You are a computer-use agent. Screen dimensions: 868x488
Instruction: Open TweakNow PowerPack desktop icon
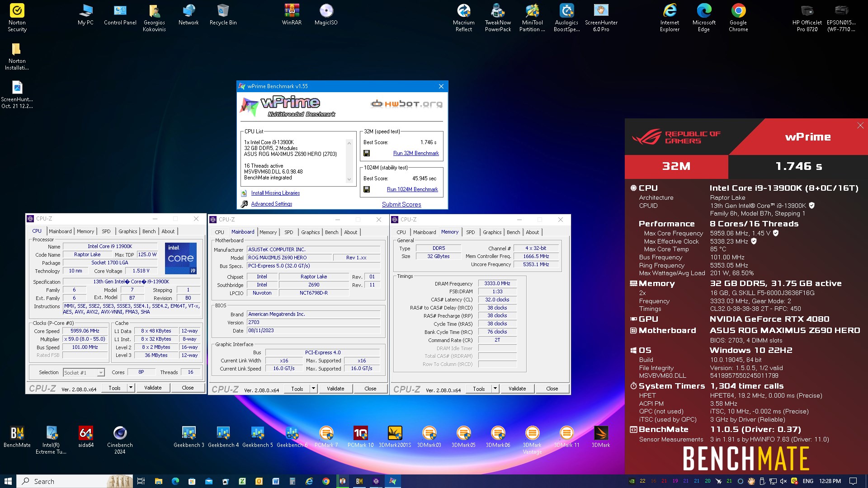(x=498, y=18)
